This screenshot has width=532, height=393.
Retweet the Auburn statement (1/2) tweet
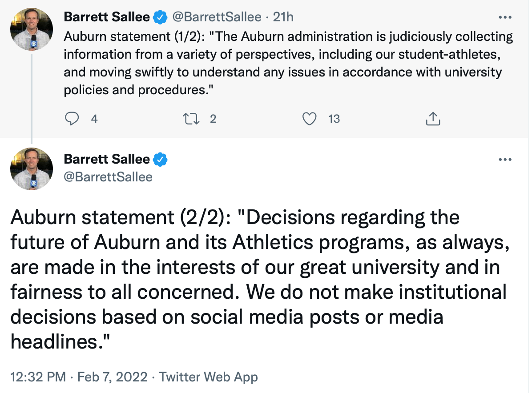(191, 119)
